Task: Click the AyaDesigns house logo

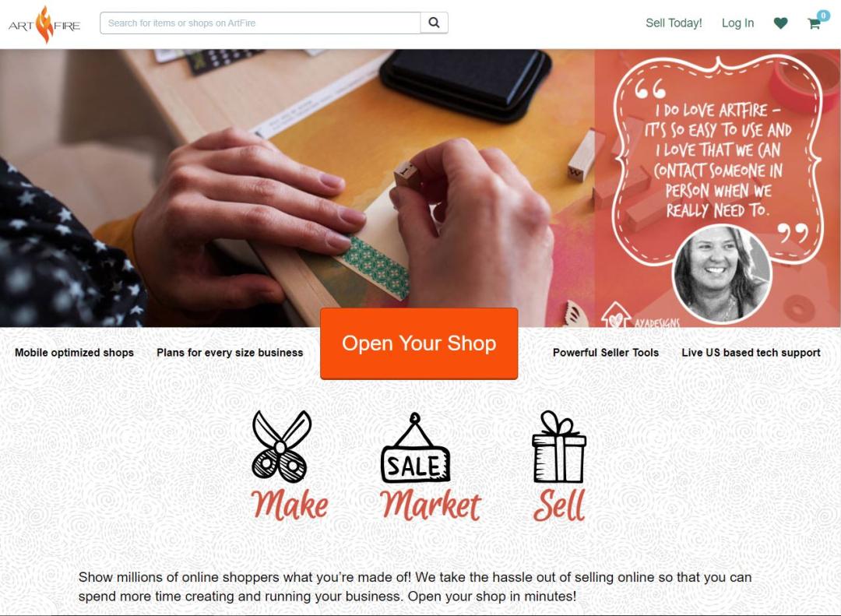Action: 616,315
